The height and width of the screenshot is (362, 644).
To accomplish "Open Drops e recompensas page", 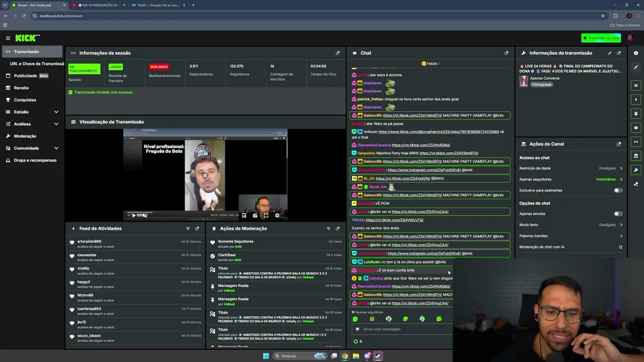I will click(x=32, y=160).
